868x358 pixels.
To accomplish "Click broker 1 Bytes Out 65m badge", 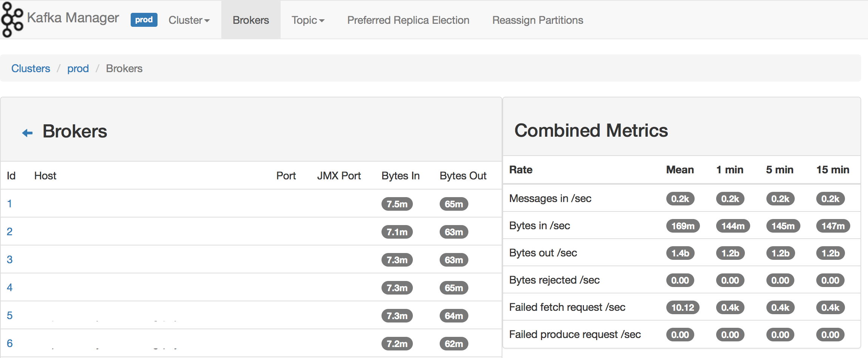I will tap(454, 204).
